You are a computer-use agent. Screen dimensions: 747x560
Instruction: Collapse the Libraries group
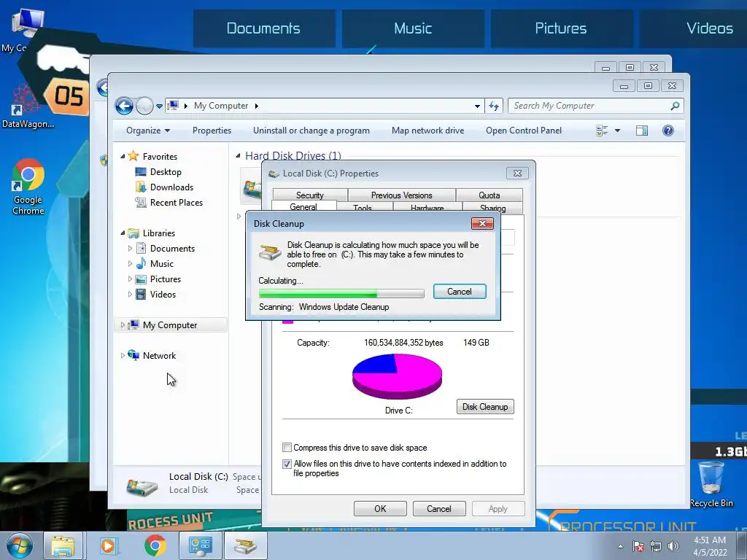pos(123,233)
